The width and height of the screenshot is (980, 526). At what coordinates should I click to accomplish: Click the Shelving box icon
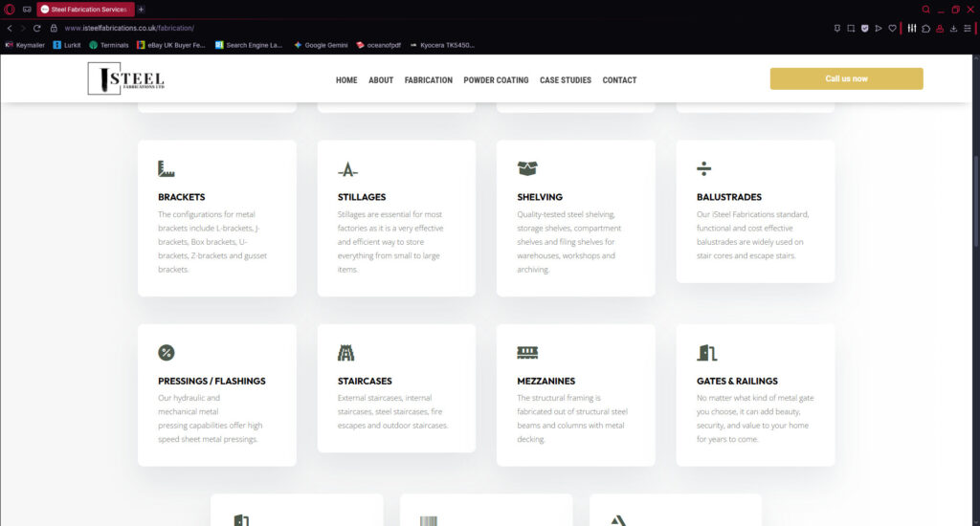(x=527, y=168)
